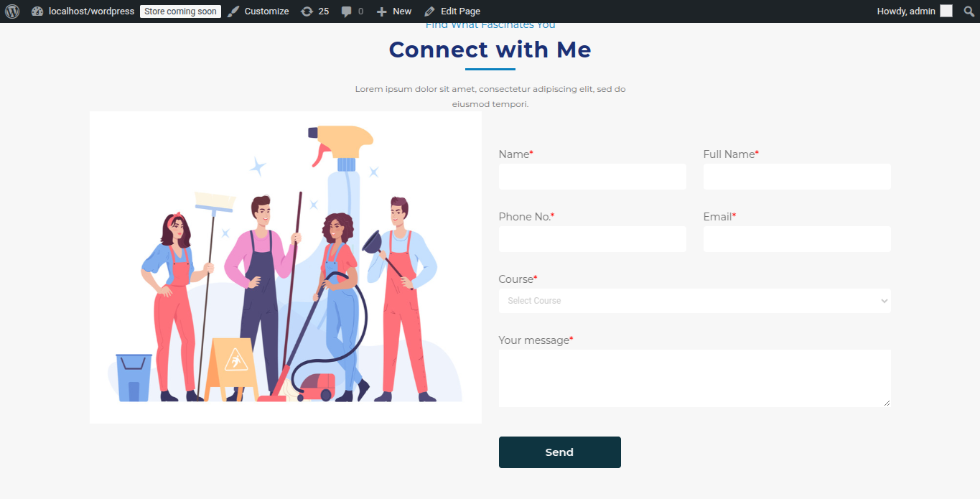The height and width of the screenshot is (499, 980).
Task: Click the WordPress logo icon
Action: (12, 11)
